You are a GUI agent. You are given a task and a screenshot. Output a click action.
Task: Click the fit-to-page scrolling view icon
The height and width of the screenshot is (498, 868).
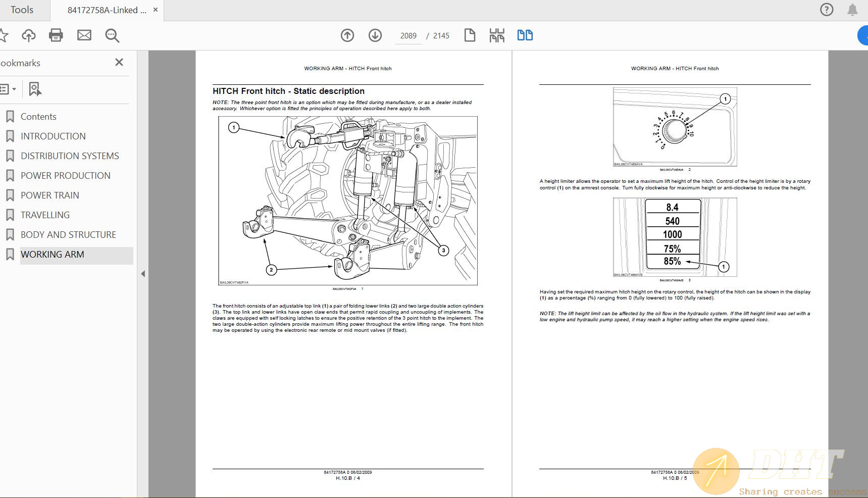tap(497, 35)
